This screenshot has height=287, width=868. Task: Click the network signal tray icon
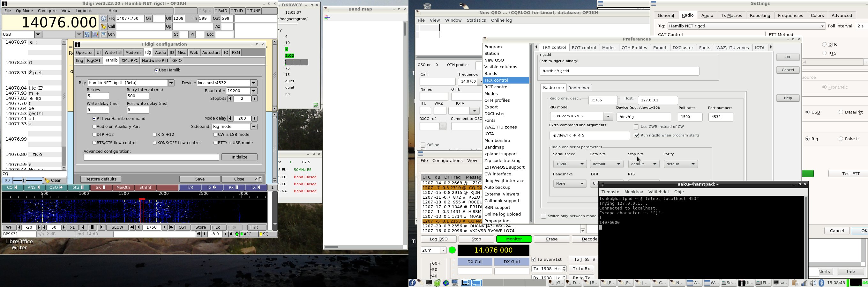tap(804, 283)
